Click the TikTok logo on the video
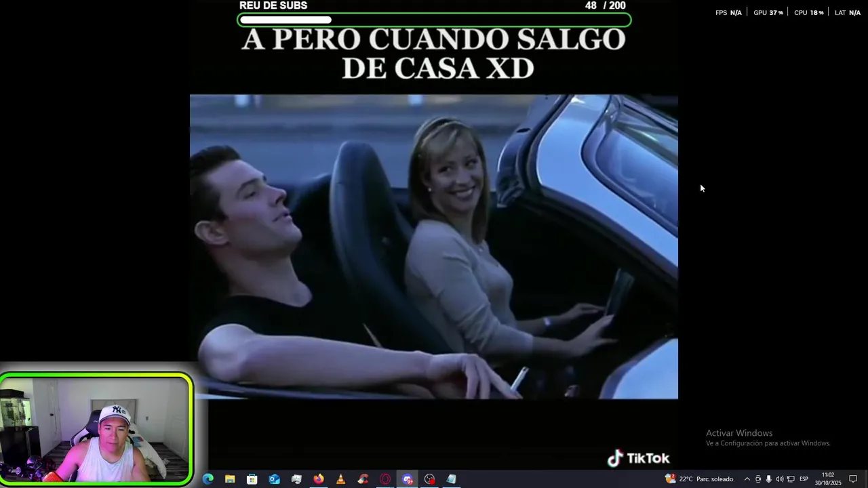 [638, 458]
